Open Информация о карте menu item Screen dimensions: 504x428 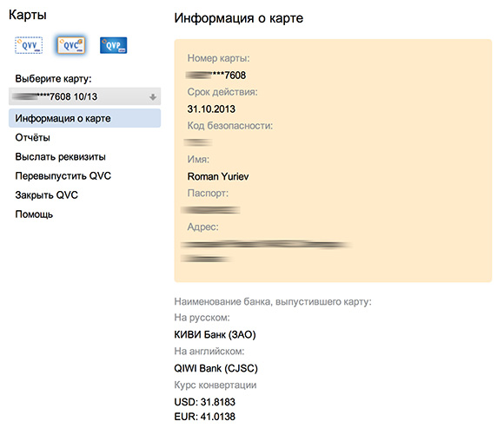(x=84, y=118)
